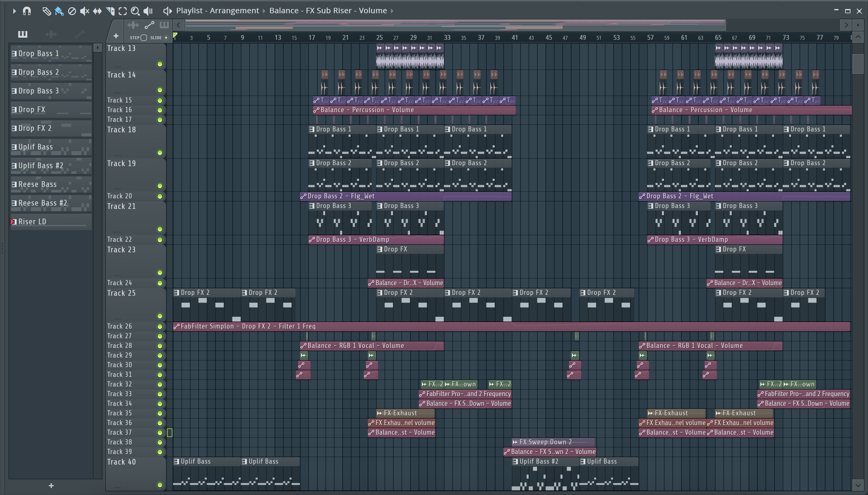Mute Track 16 with green light
This screenshot has width=868, height=495.
(x=160, y=110)
